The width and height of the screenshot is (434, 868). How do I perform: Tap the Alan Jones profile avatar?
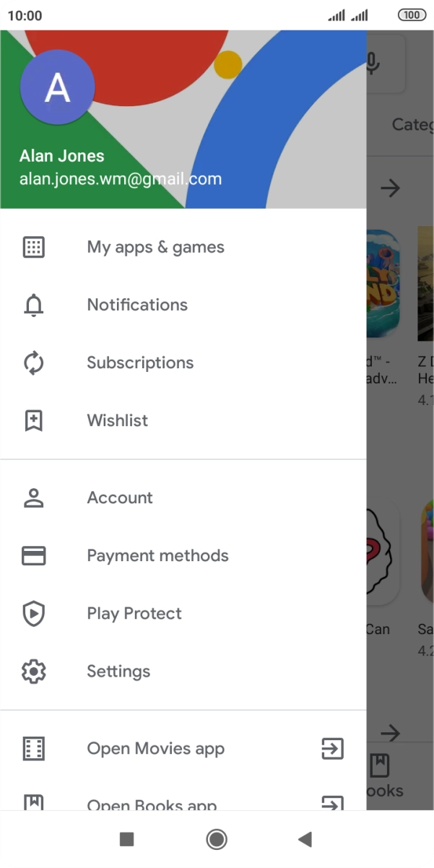[x=58, y=87]
